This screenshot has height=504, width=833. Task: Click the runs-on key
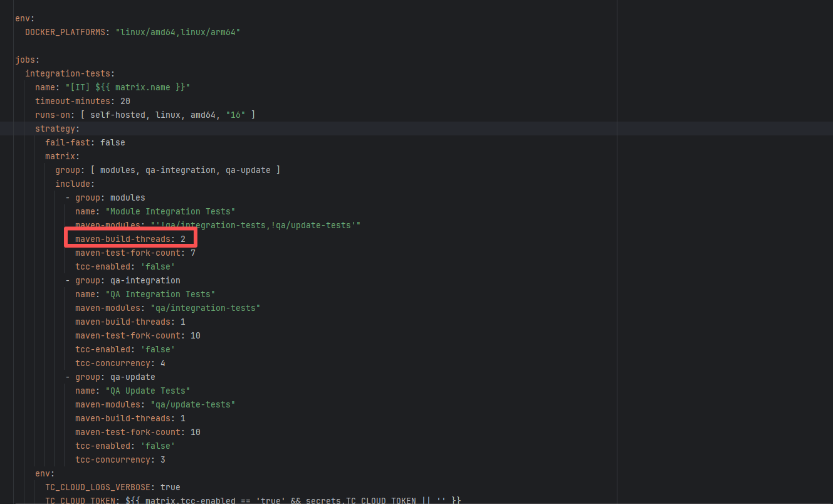click(53, 115)
